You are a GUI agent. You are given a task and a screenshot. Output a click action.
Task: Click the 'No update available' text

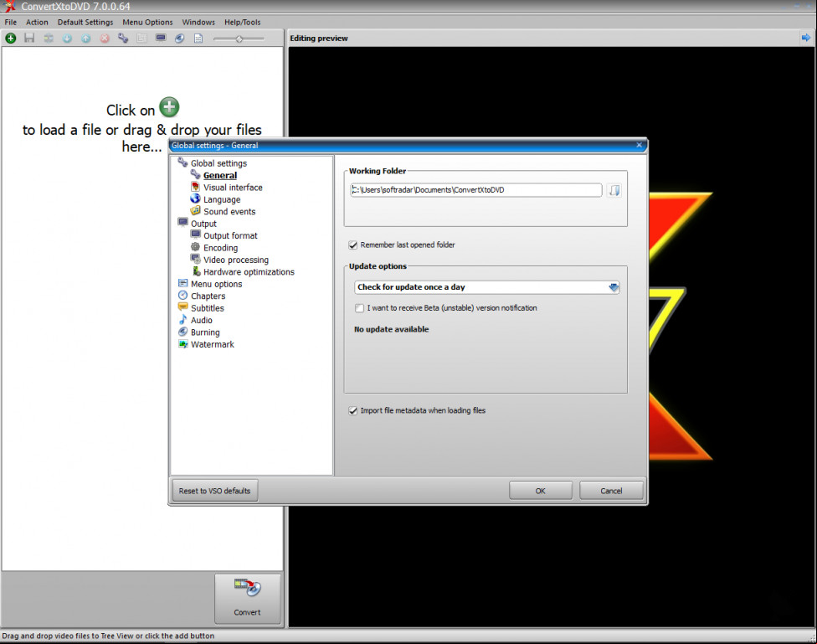click(391, 329)
